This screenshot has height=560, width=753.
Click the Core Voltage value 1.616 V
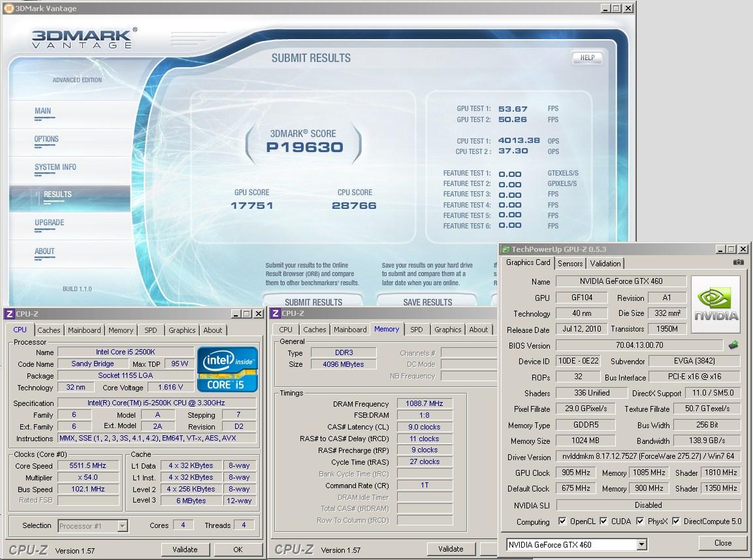click(x=170, y=387)
